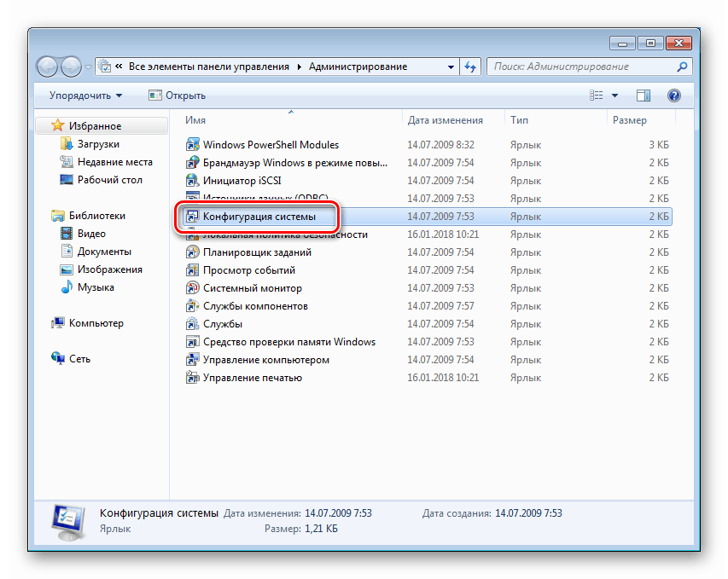Select the Управление печатью icon
The width and height of the screenshot is (728, 579).
click(192, 378)
